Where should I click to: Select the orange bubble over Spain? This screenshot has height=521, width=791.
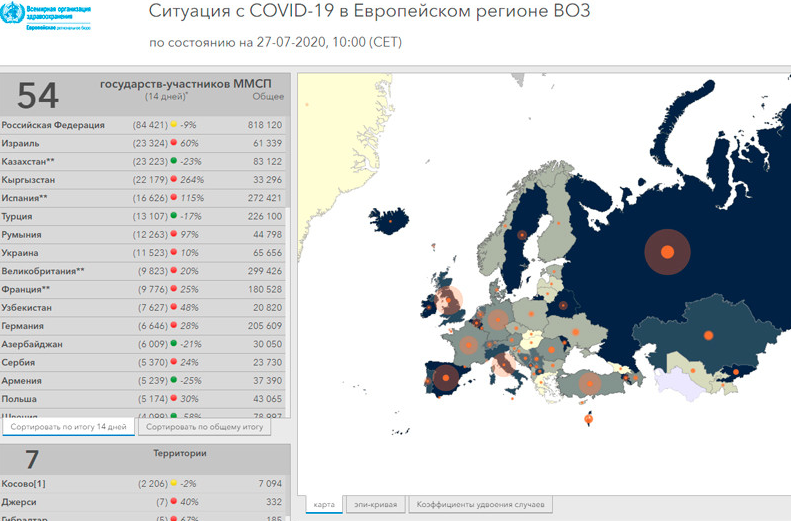(x=446, y=379)
